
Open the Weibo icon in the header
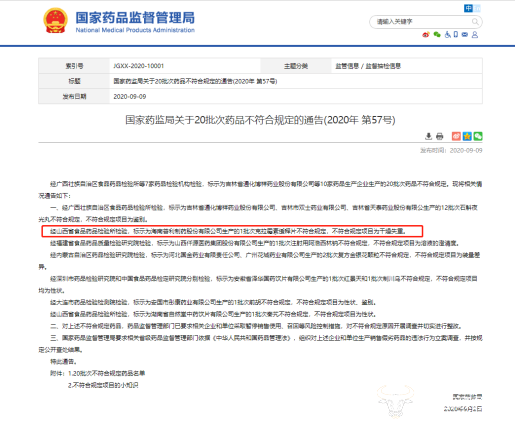click(426, 34)
